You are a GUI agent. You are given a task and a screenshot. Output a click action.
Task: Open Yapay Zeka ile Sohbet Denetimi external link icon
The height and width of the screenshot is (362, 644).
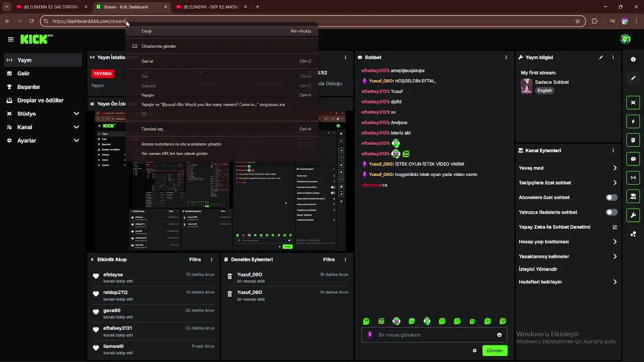tap(615, 227)
